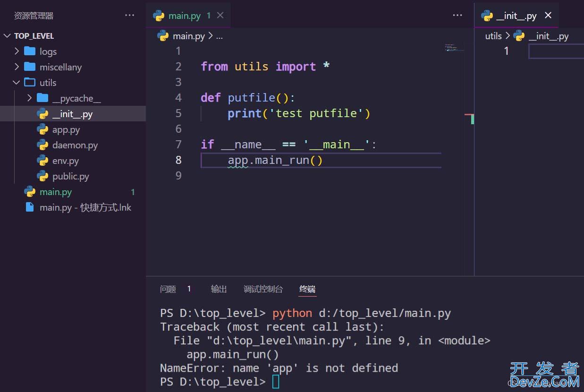Click the Python icon beside app.py
The width and height of the screenshot is (584, 392).
pyautogui.click(x=42, y=129)
